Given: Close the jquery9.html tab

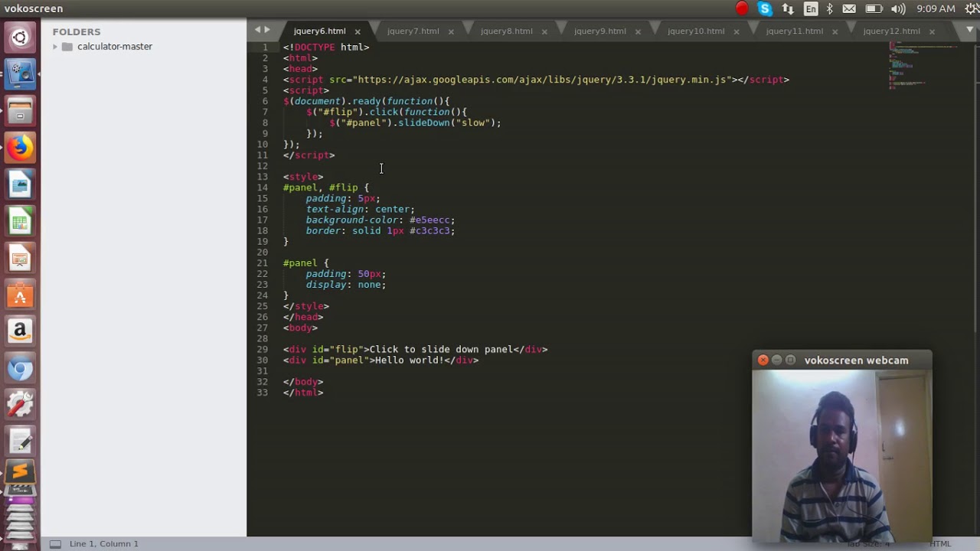Looking at the screenshot, I should click(638, 31).
